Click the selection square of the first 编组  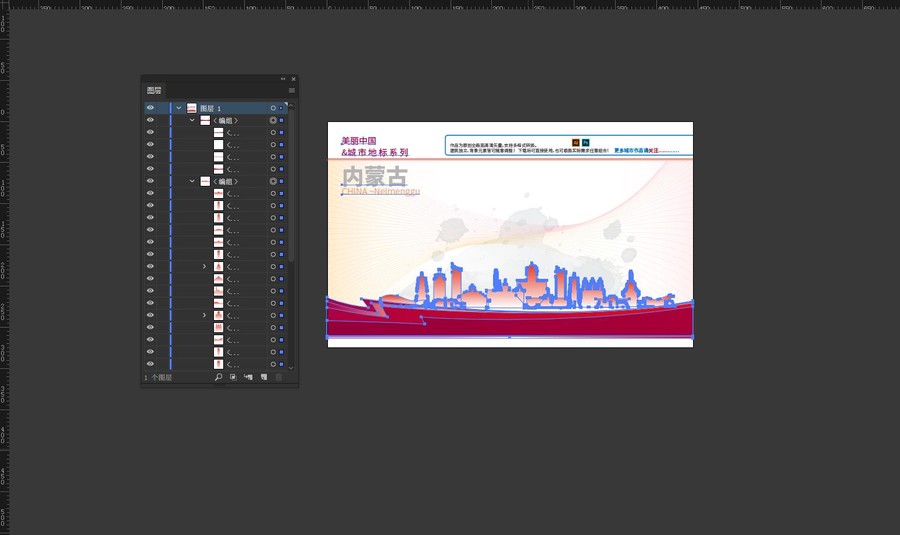click(281, 121)
